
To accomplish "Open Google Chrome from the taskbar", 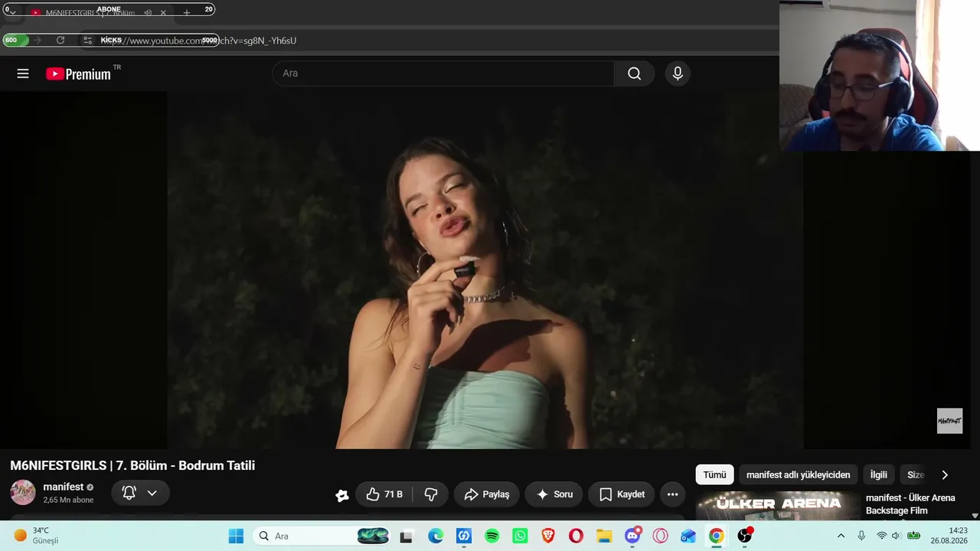I will pos(716,536).
